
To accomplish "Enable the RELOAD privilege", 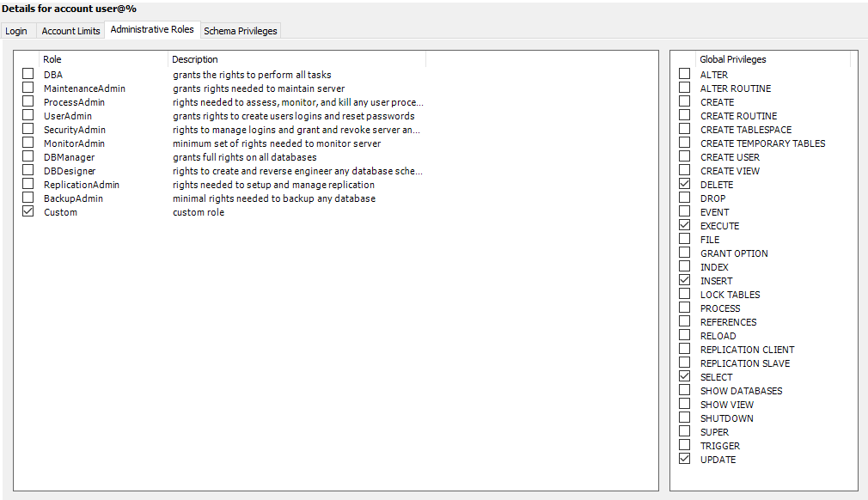I will pyautogui.click(x=685, y=335).
